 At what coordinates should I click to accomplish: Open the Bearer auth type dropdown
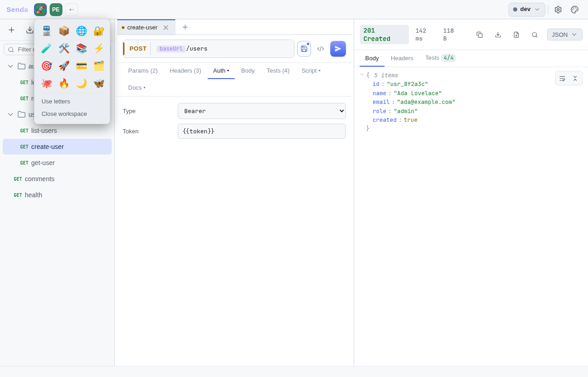[x=262, y=111]
